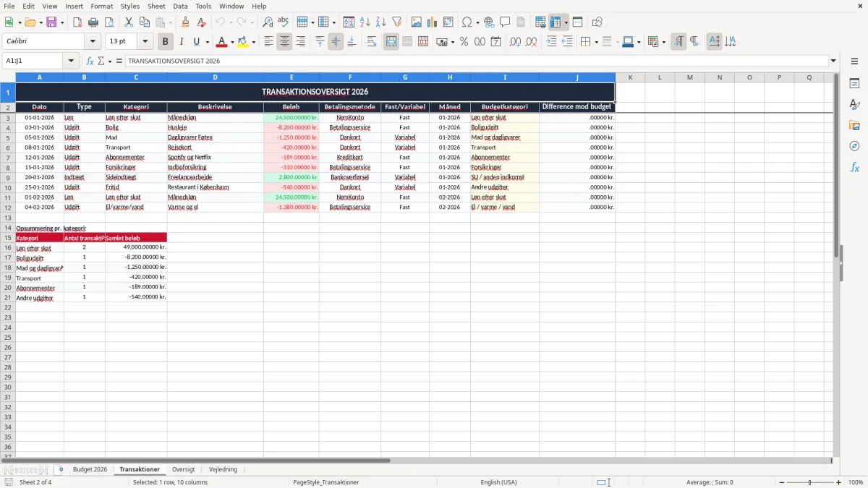Click the Formula equals button

pos(119,61)
